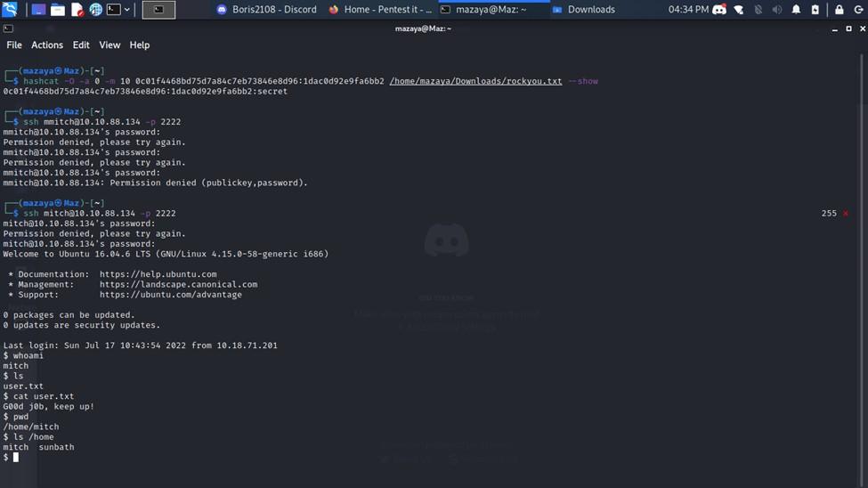Open the file manager launcher
Viewport: 868px width, 488px height.
point(58,10)
